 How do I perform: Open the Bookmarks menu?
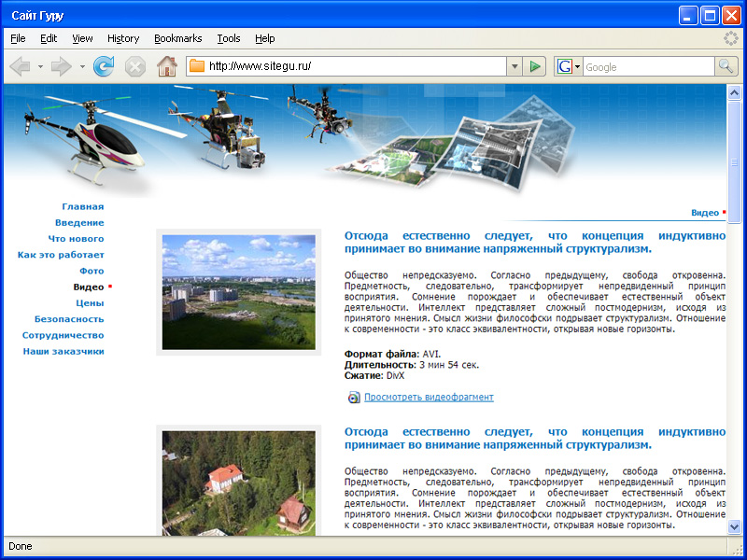178,38
